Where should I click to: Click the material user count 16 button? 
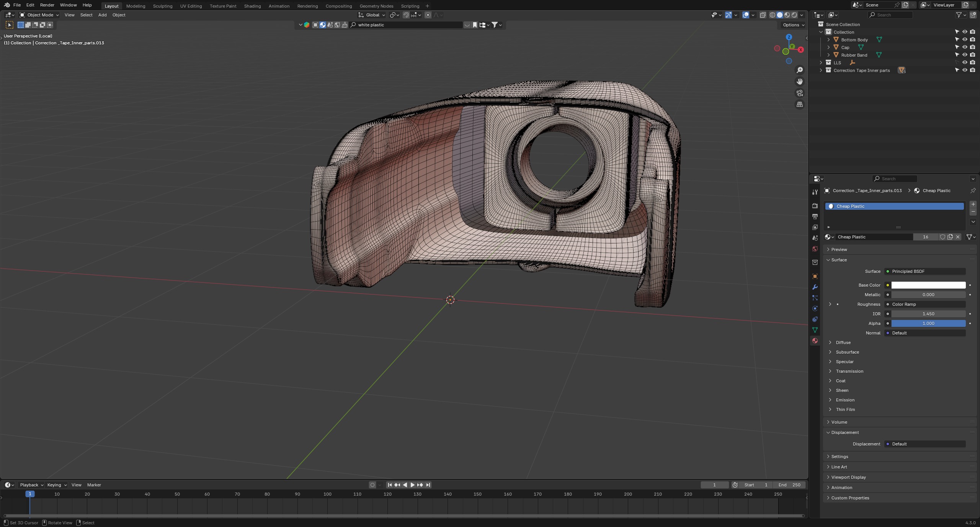pyautogui.click(x=925, y=237)
